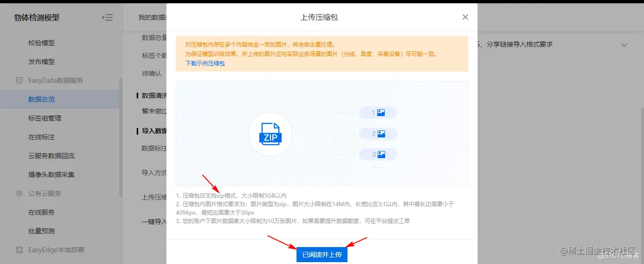Screen dimensions: 644x264
Task: Click the 公有云服务 database icon
Action: coord(19,193)
